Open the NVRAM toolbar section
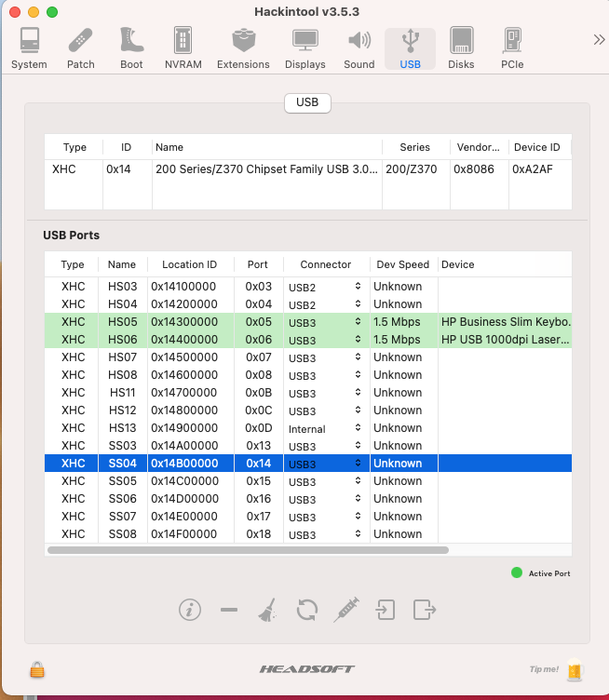The image size is (609, 700). 183,48
